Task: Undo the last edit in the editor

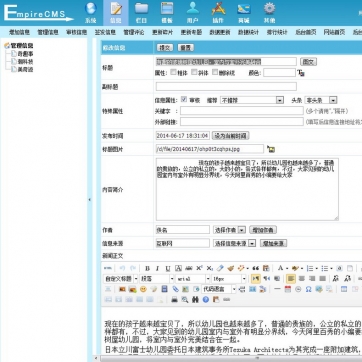Action: coord(122,268)
